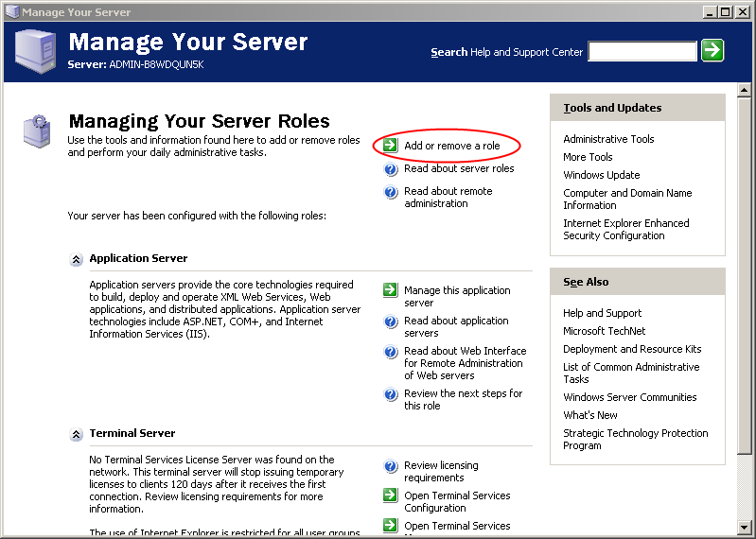Minimize the Manage Your Server window
The width and height of the screenshot is (756, 539).
coord(710,12)
